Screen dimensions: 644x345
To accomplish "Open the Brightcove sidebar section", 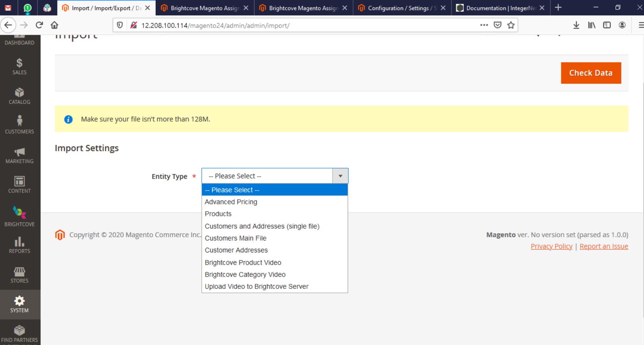I will pyautogui.click(x=19, y=215).
